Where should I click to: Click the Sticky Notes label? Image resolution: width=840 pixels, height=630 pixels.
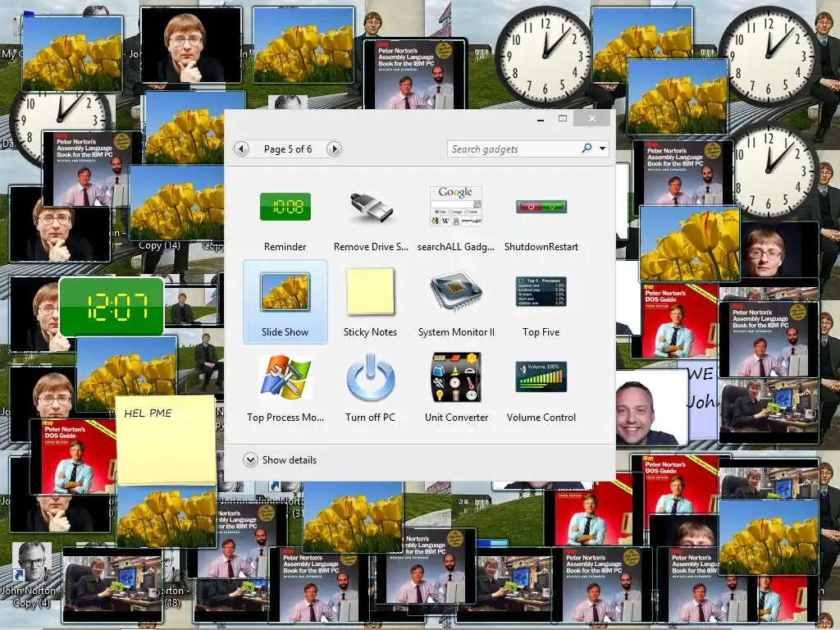pyautogui.click(x=370, y=332)
